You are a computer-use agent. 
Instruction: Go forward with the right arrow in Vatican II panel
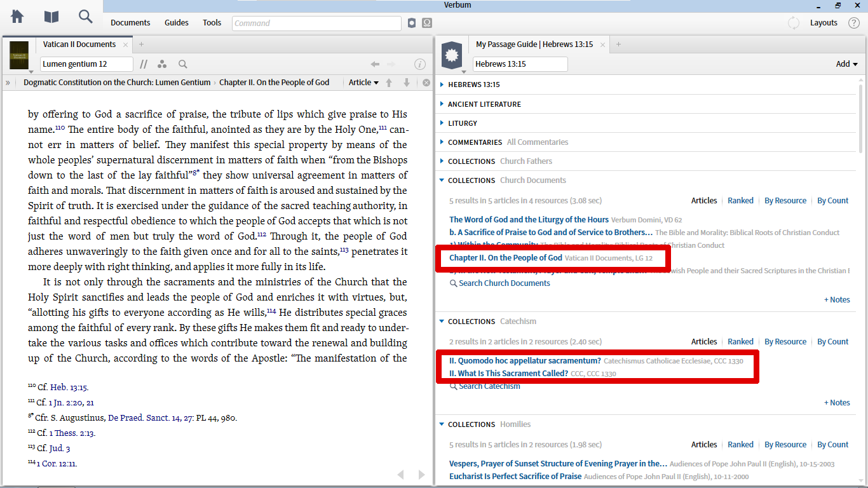point(391,64)
